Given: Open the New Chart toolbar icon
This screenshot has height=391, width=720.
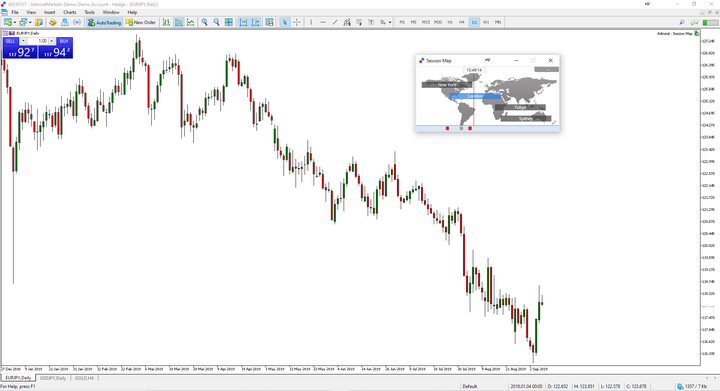Looking at the screenshot, I should pyautogui.click(x=8, y=22).
